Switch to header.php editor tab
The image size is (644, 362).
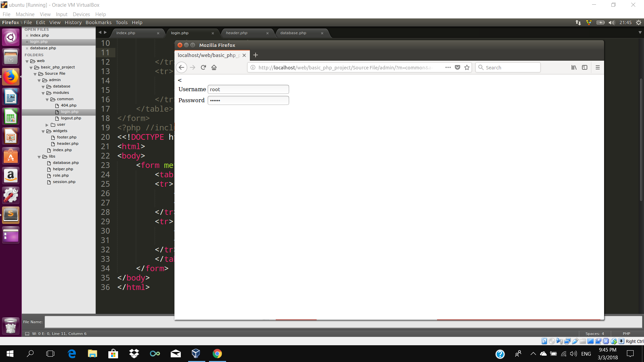click(x=236, y=33)
